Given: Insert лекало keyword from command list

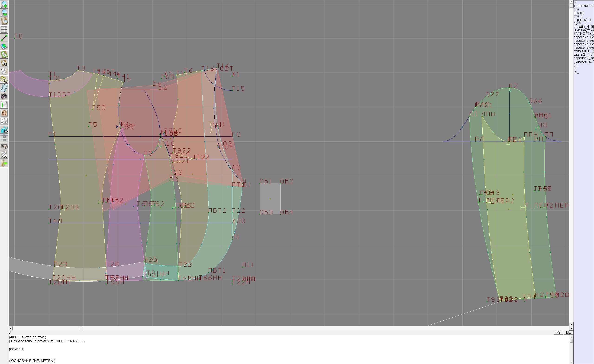Looking at the screenshot, I should (x=579, y=13).
